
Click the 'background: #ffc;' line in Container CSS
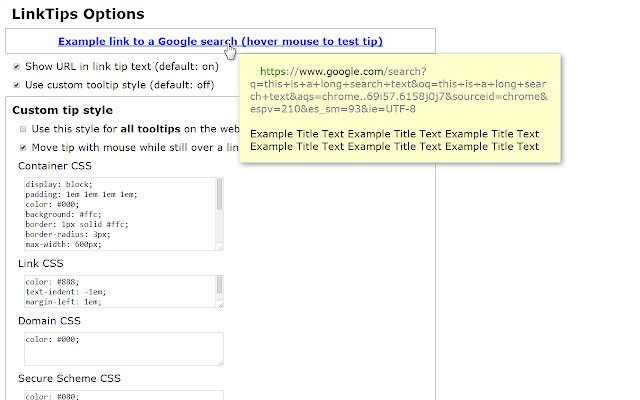[63, 214]
